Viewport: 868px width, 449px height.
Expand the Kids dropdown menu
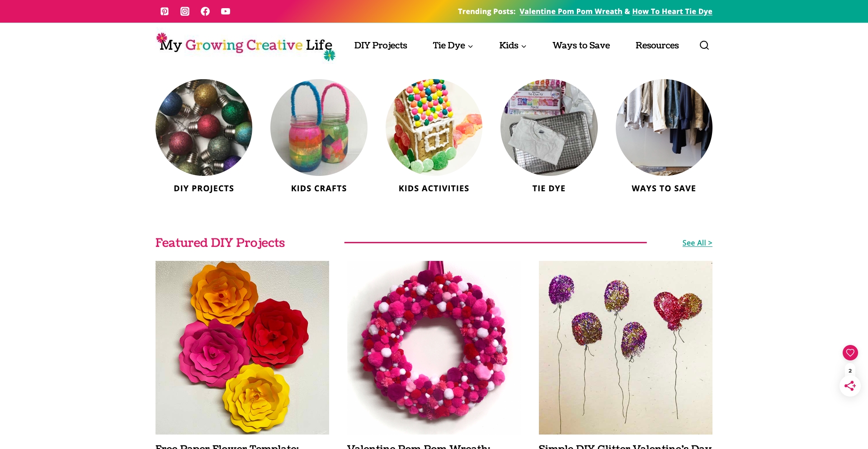[x=513, y=45]
